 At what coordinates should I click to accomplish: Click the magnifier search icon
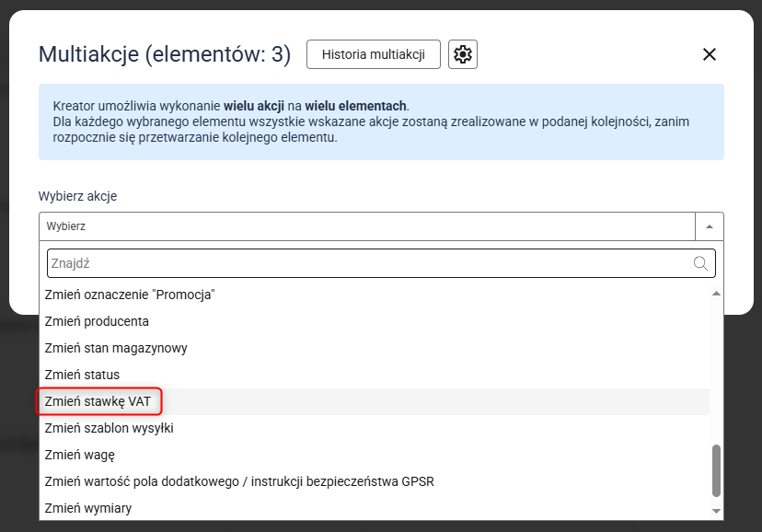tap(701, 264)
